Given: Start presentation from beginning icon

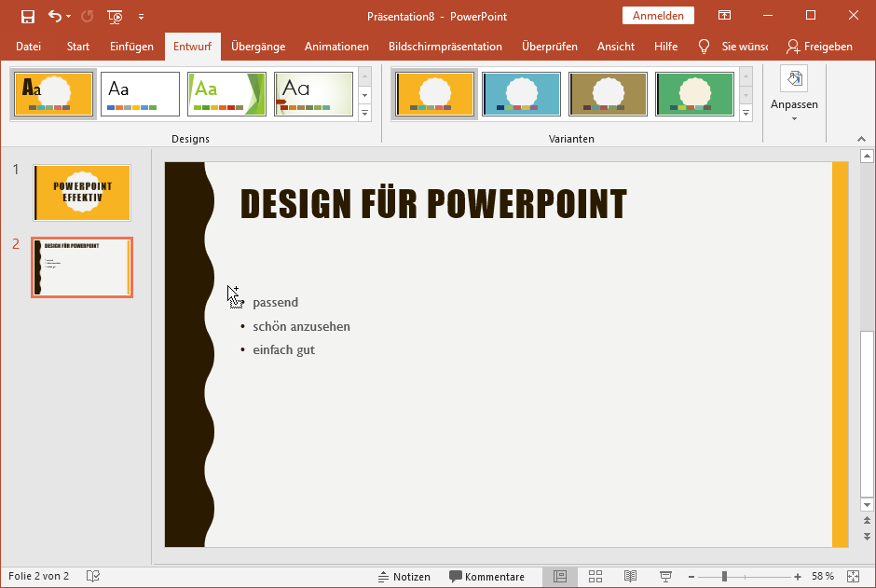Looking at the screenshot, I should (115, 17).
